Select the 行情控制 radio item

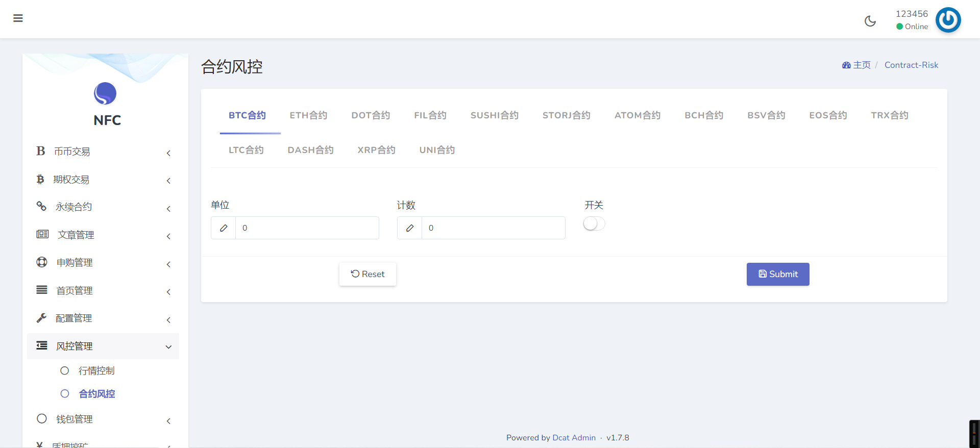[x=65, y=371]
